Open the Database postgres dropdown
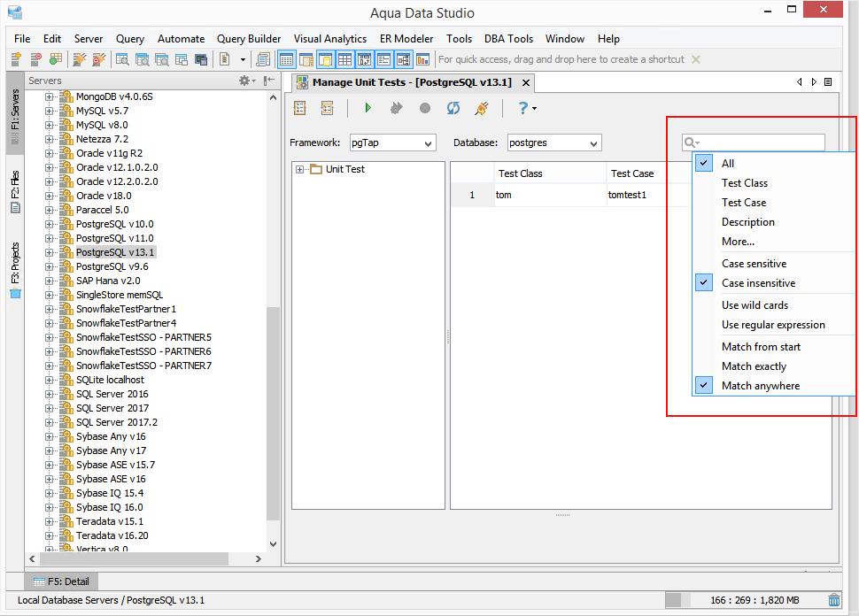The height and width of the screenshot is (616, 859). (x=553, y=142)
